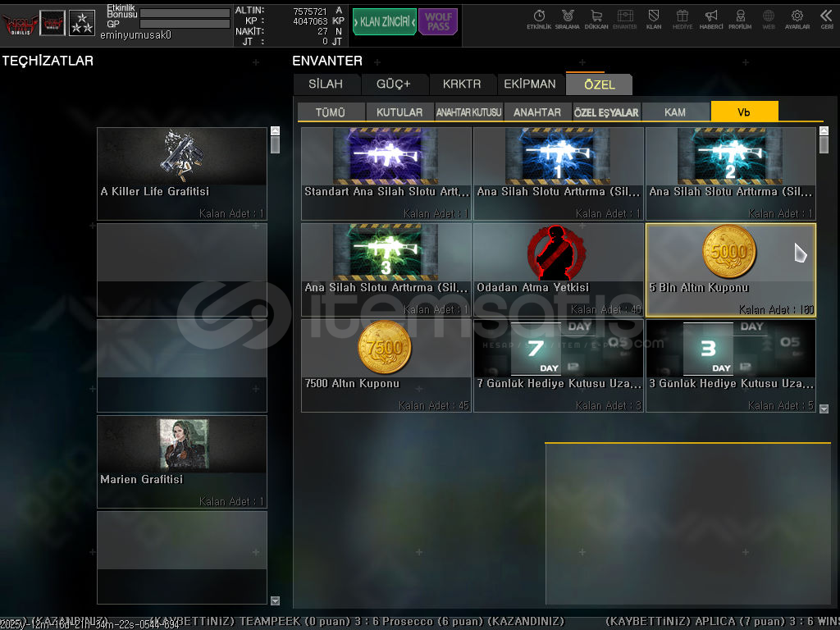Viewport: 840px width, 630px height.
Task: Switch to EKİPMAN tab
Action: (530, 84)
